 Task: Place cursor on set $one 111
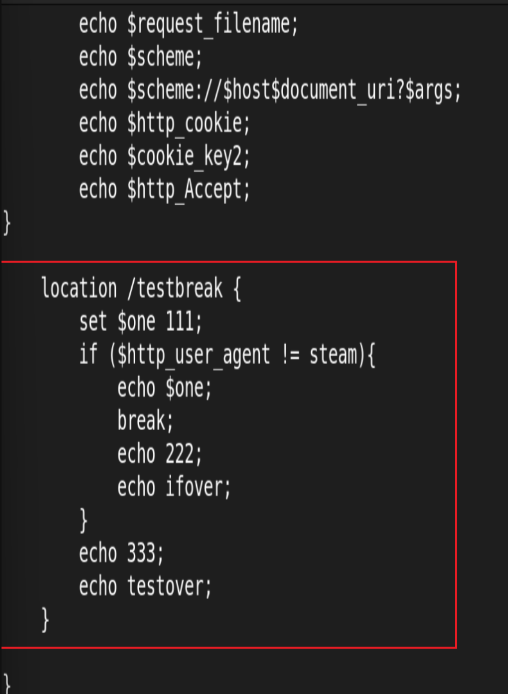140,322
